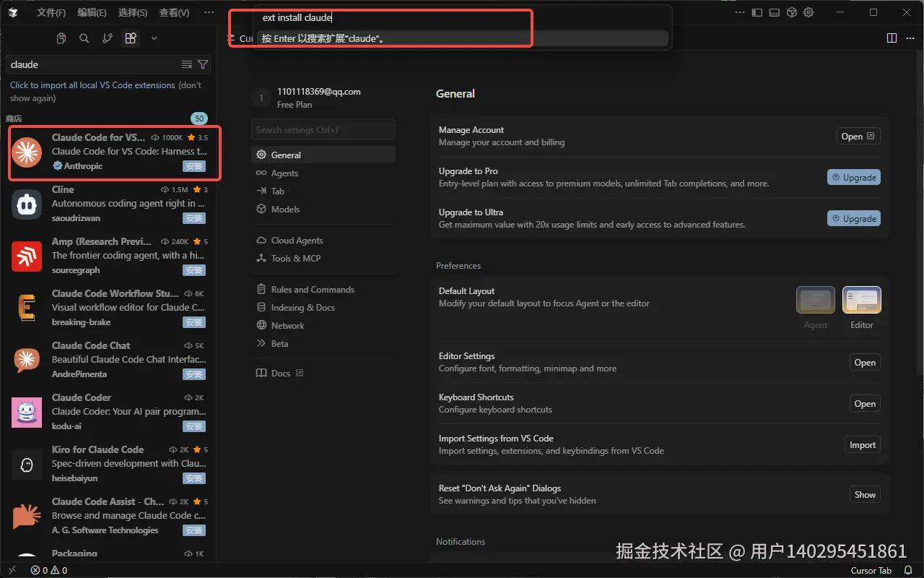This screenshot has height=578, width=924.
Task: Click the Cursor logo in title bar
Action: click(14, 12)
